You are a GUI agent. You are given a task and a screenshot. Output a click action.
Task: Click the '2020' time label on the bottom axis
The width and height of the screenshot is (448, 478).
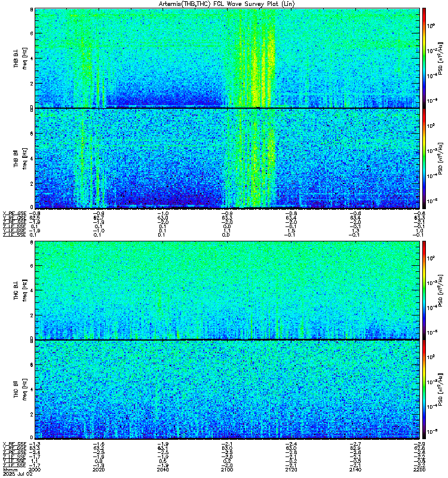click(99, 470)
